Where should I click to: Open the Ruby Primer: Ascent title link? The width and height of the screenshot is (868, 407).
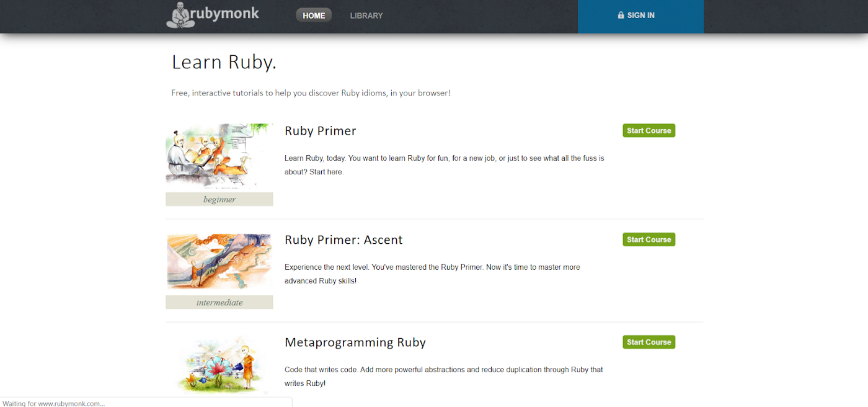pos(343,240)
